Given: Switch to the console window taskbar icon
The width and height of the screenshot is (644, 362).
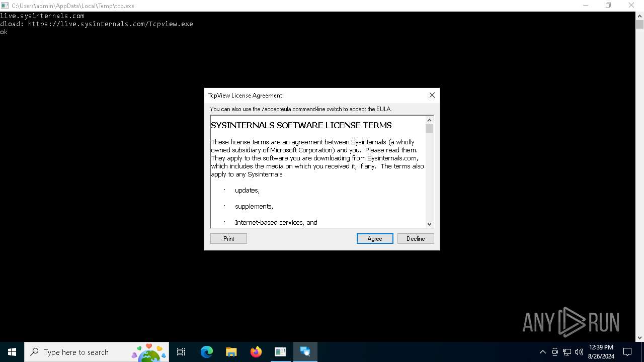Looking at the screenshot, I should [x=280, y=352].
